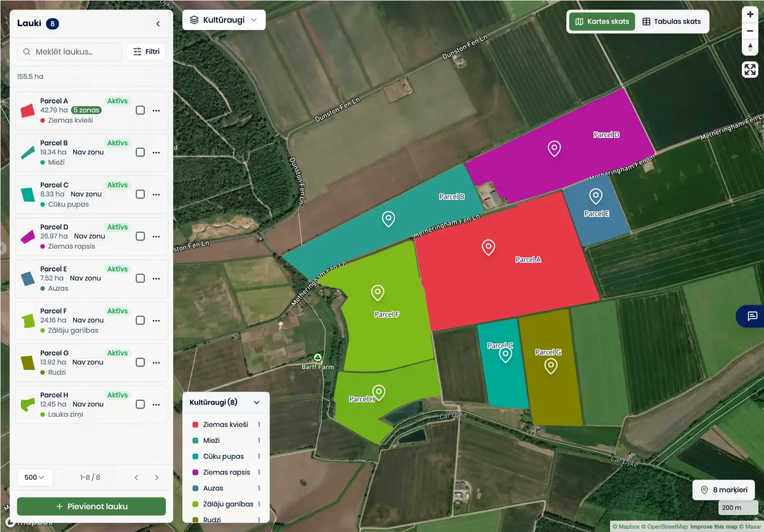The image size is (764, 532).
Task: Open more options for Parcel B
Action: 156,152
